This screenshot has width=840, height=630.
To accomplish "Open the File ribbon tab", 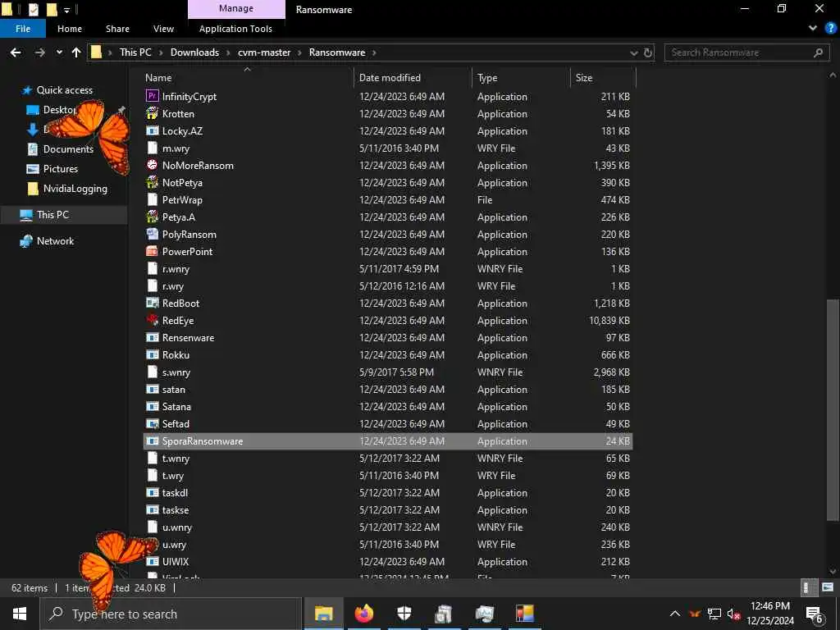I will [23, 29].
